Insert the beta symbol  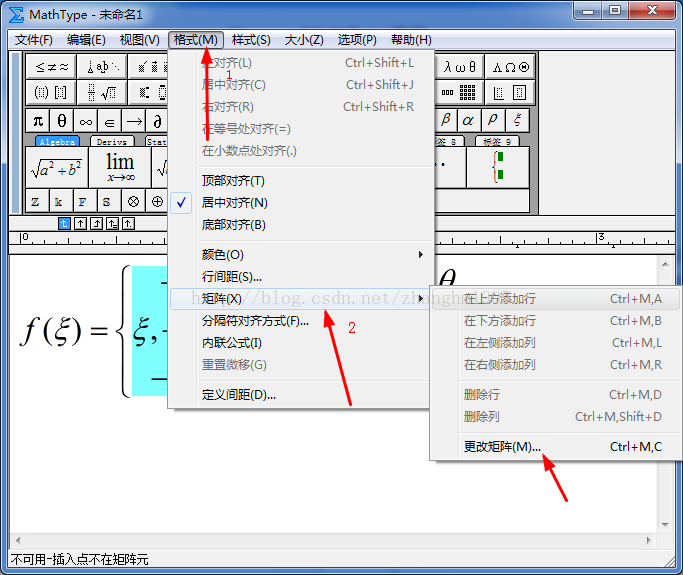point(446,120)
